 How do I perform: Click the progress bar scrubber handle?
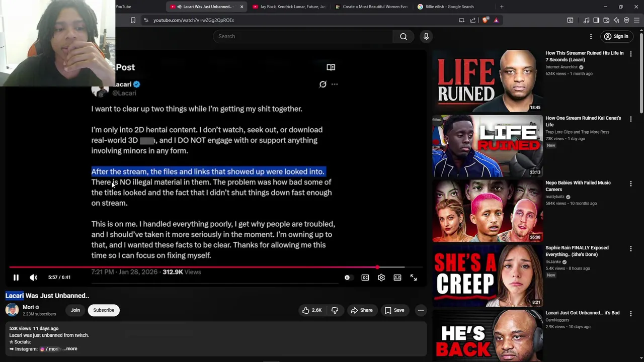(377, 267)
